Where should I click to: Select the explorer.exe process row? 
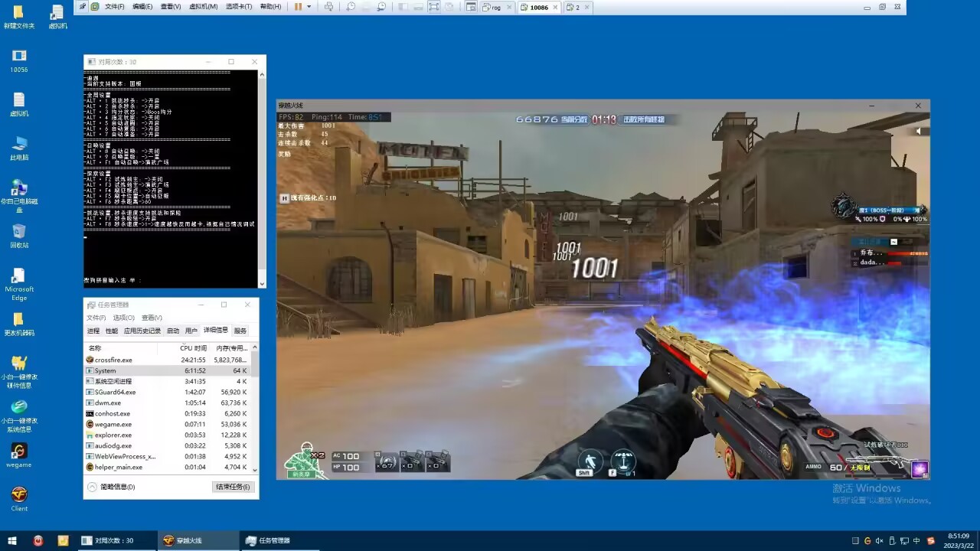click(167, 435)
